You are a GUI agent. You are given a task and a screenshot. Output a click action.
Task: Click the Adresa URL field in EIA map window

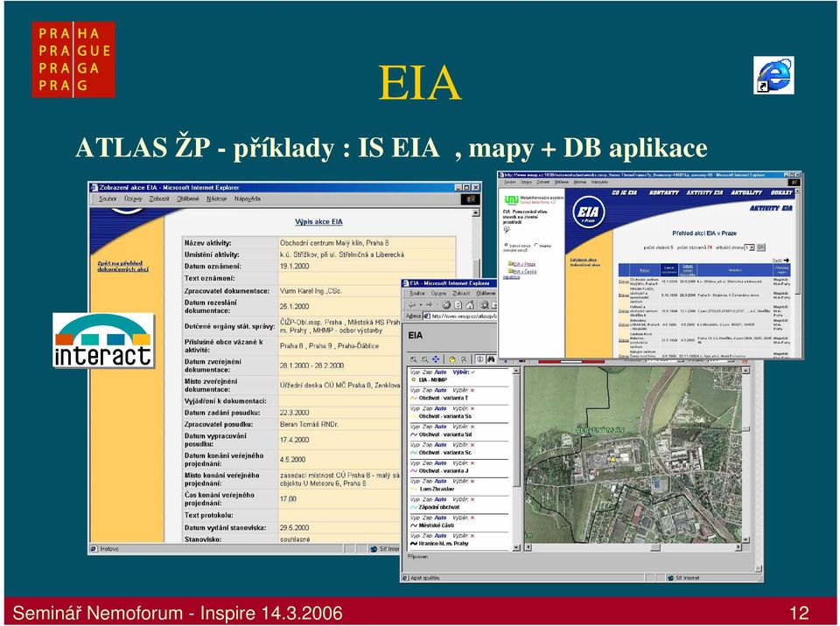pyautogui.click(x=459, y=316)
